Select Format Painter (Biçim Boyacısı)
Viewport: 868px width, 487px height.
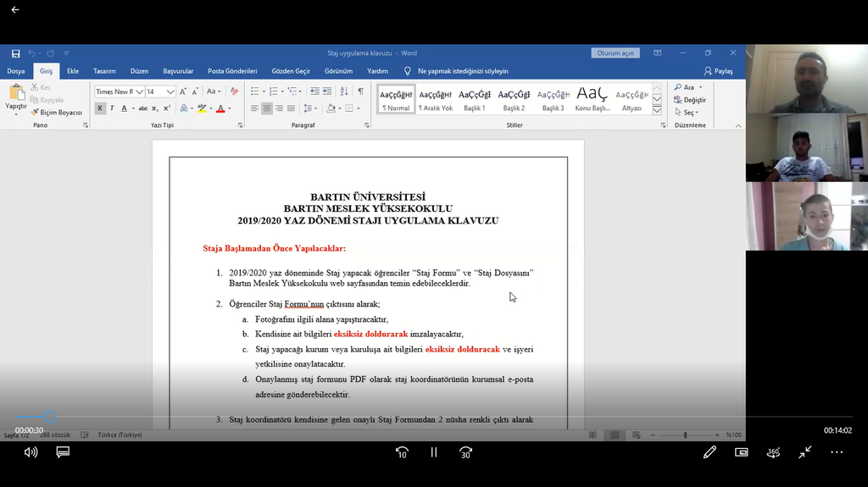(x=57, y=113)
